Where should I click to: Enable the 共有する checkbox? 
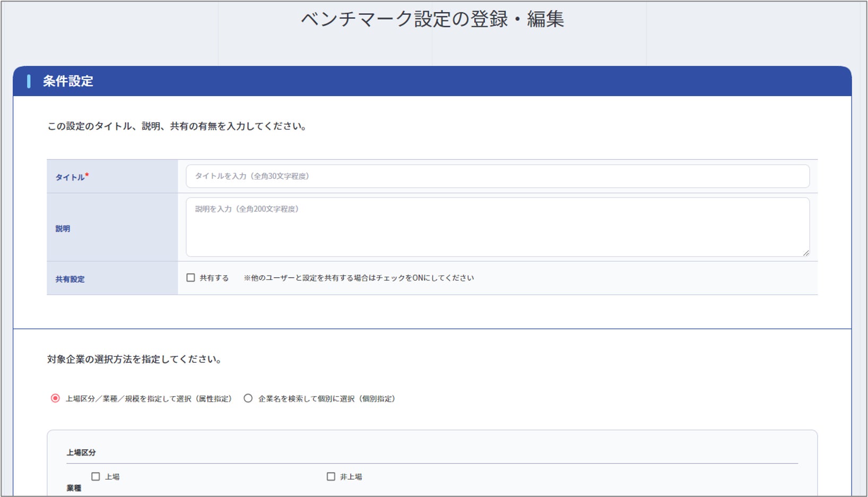[190, 278]
